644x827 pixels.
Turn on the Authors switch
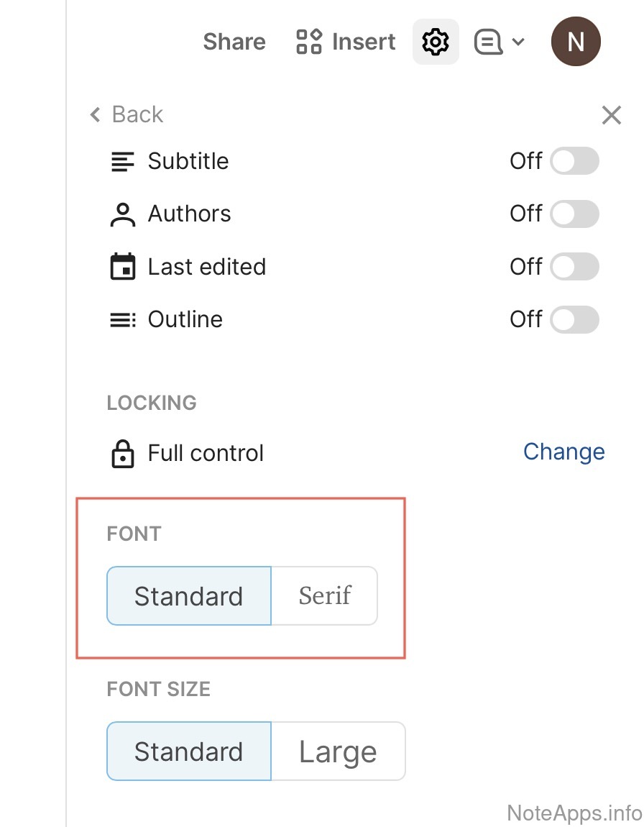[574, 214]
